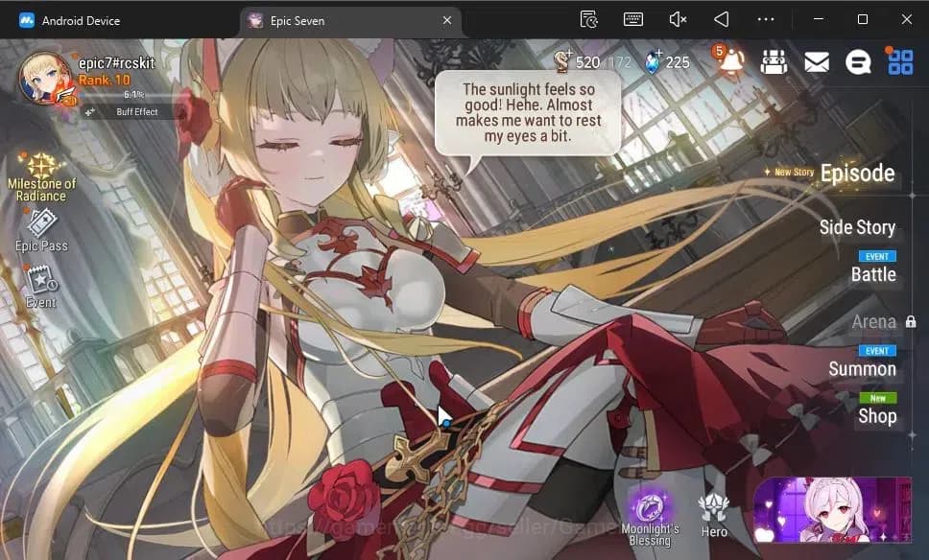
Task: Open the Summon menu
Action: (x=862, y=369)
